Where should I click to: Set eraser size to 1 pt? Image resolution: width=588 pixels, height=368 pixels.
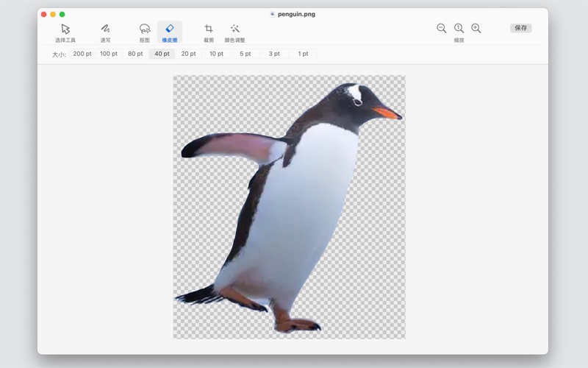click(303, 54)
